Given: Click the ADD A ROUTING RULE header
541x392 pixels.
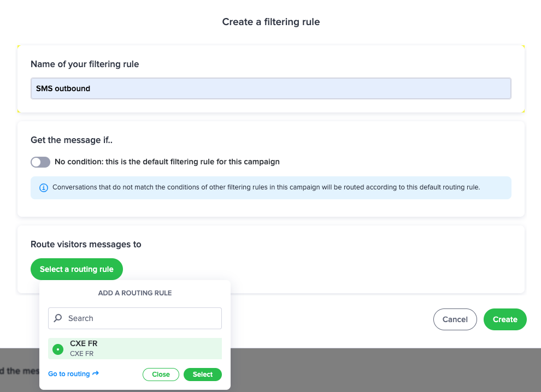Looking at the screenshot, I should coord(135,293).
